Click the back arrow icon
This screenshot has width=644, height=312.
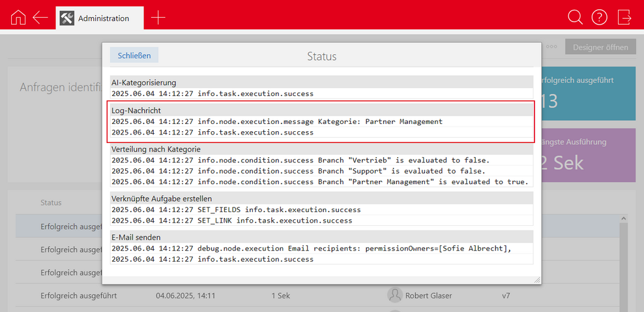40,18
